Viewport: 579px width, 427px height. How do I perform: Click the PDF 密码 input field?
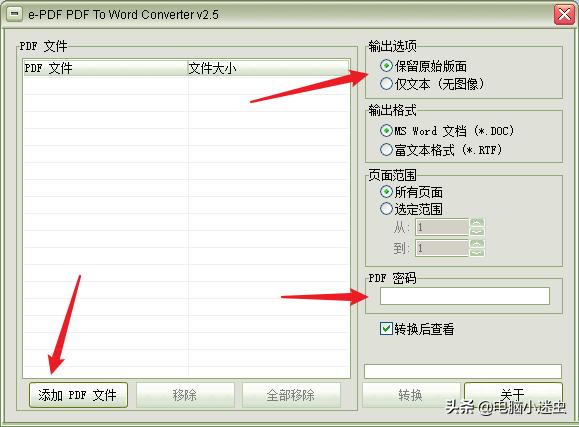465,296
